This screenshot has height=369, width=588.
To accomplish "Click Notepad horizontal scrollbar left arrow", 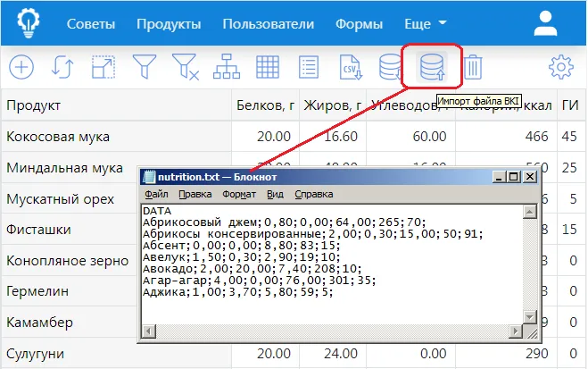I will (x=149, y=331).
